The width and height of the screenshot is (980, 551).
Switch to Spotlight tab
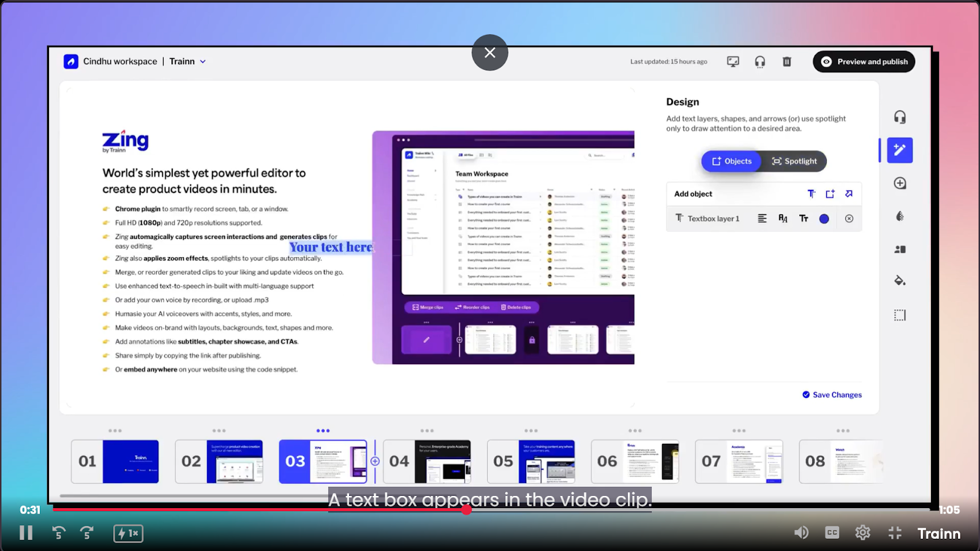pyautogui.click(x=794, y=161)
